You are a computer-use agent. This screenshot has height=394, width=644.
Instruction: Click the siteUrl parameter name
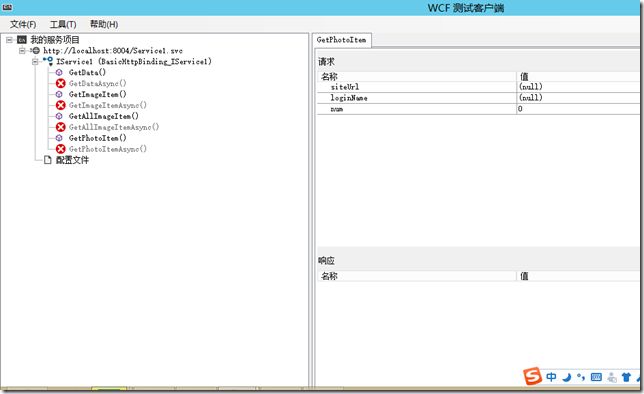[345, 87]
